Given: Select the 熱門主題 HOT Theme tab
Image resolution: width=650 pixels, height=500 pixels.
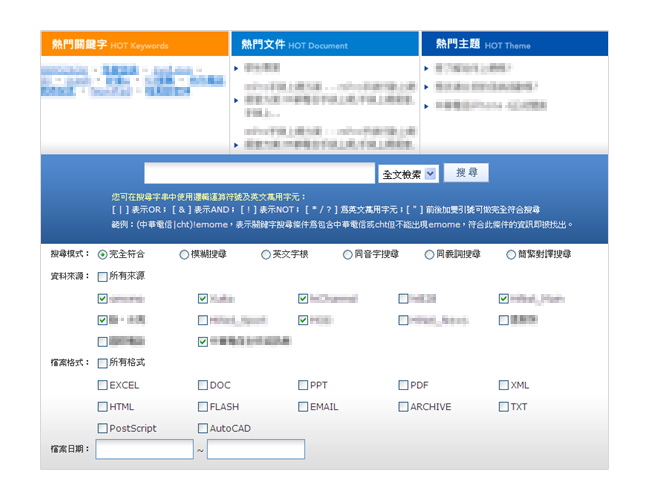Looking at the screenshot, I should point(513,44).
